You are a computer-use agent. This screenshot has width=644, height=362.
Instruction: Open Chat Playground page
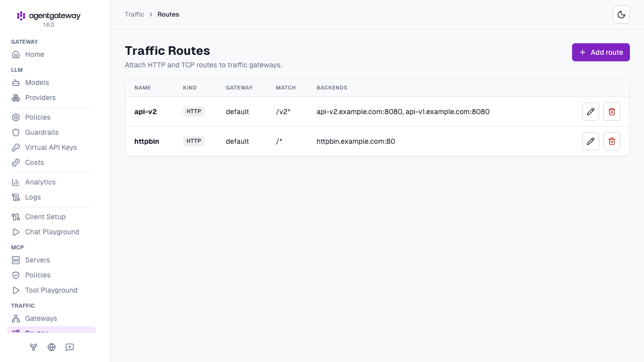[x=52, y=232]
